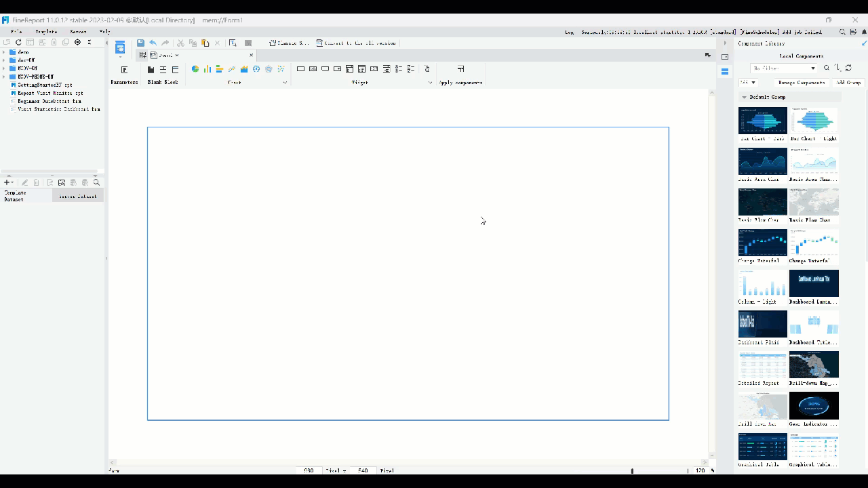Open the notification bell
868x488 pixels.
[863, 32]
